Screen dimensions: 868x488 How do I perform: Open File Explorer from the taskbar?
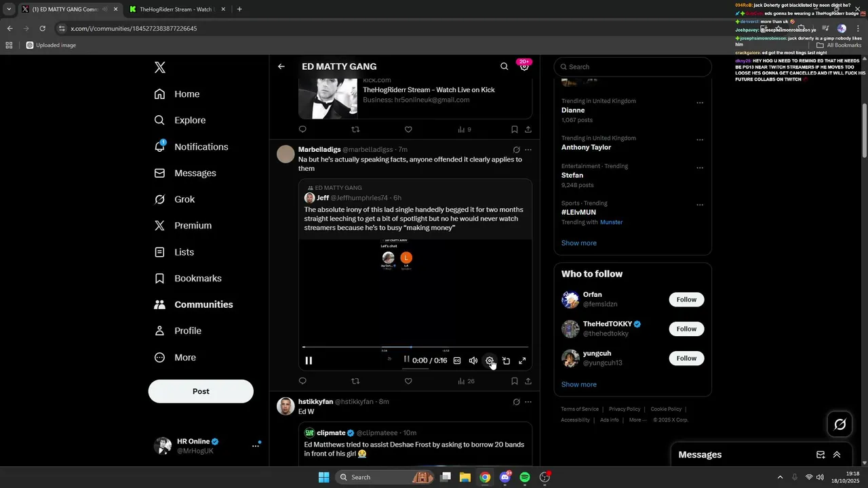pyautogui.click(x=465, y=477)
